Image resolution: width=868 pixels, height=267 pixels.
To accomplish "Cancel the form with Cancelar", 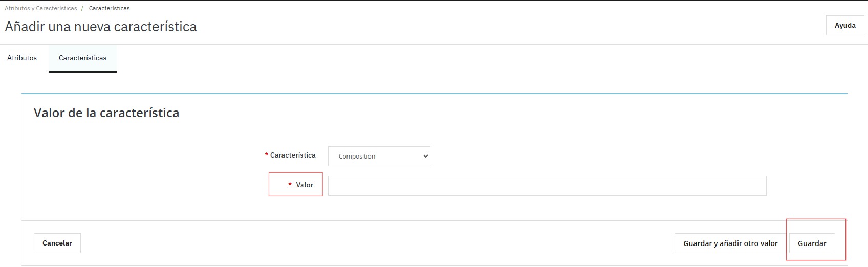I will pyautogui.click(x=57, y=243).
